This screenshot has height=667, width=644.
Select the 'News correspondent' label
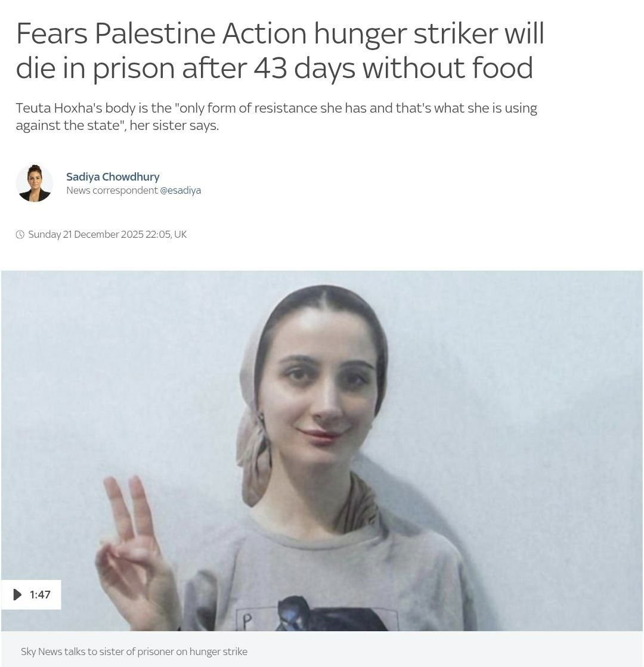pyautogui.click(x=112, y=190)
